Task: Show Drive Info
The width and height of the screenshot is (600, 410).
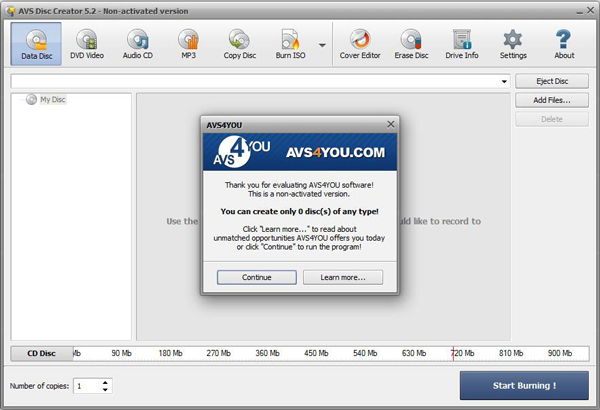Action: [462, 44]
